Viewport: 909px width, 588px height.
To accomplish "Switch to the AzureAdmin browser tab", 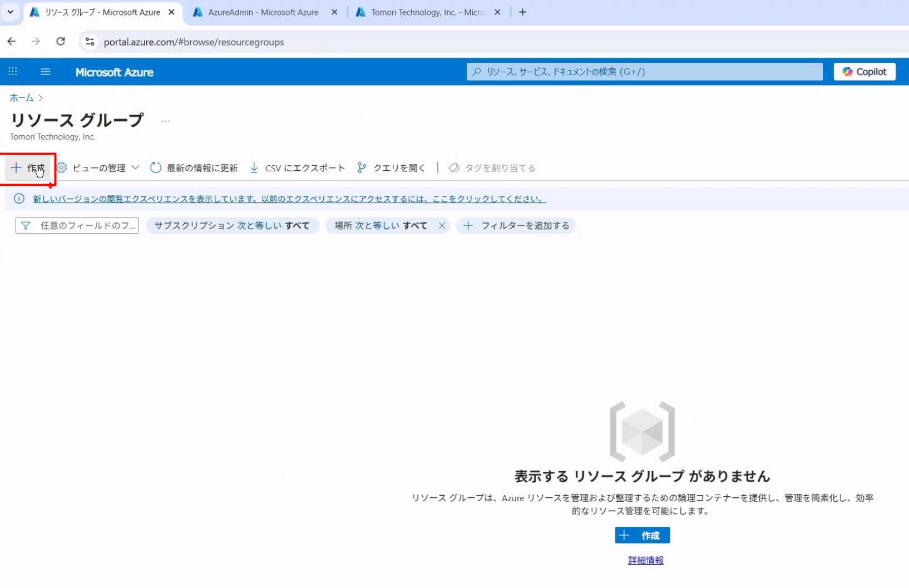I will pos(263,12).
